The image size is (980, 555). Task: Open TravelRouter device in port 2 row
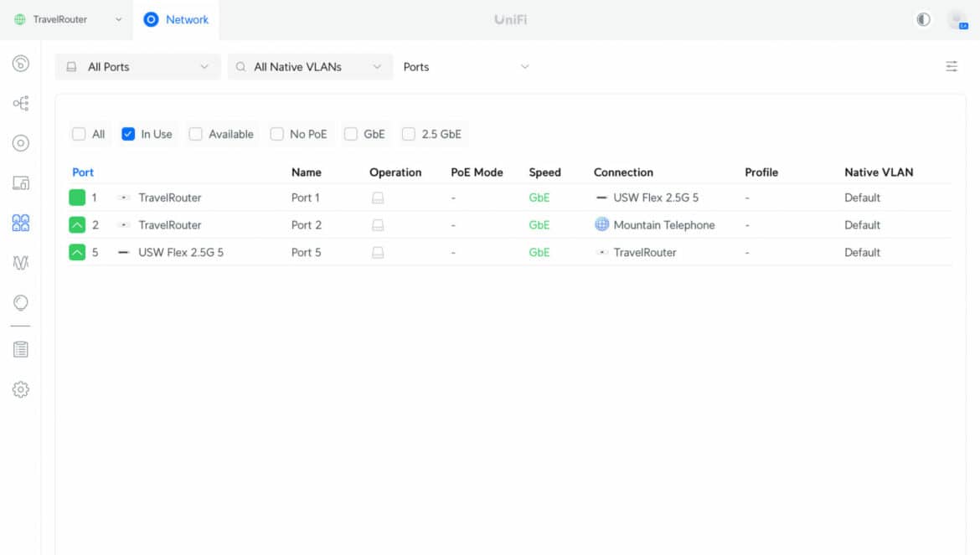[x=170, y=224]
